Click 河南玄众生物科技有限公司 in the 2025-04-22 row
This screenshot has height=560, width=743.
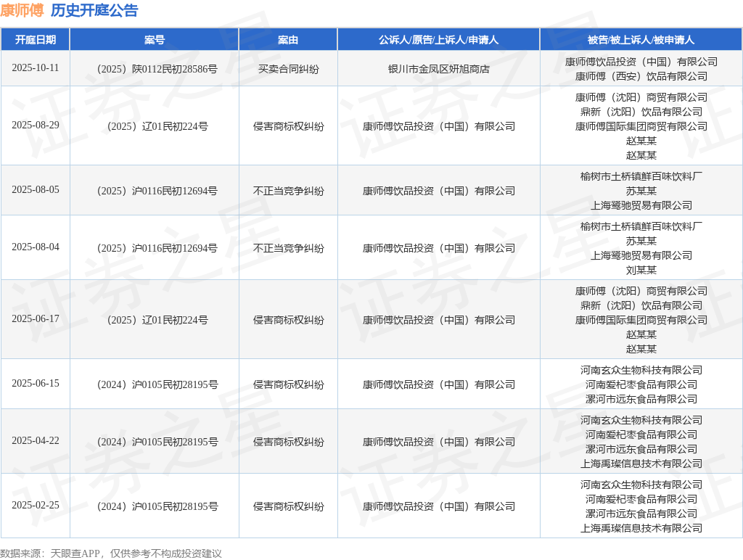[x=641, y=421]
